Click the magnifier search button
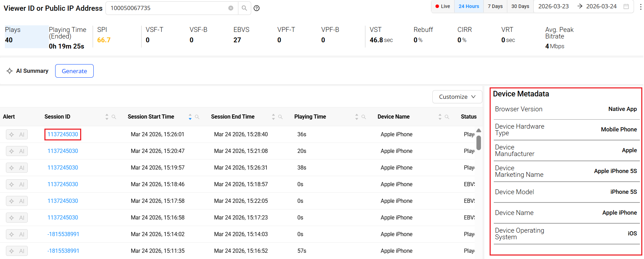This screenshot has height=259, width=644. pos(244,8)
